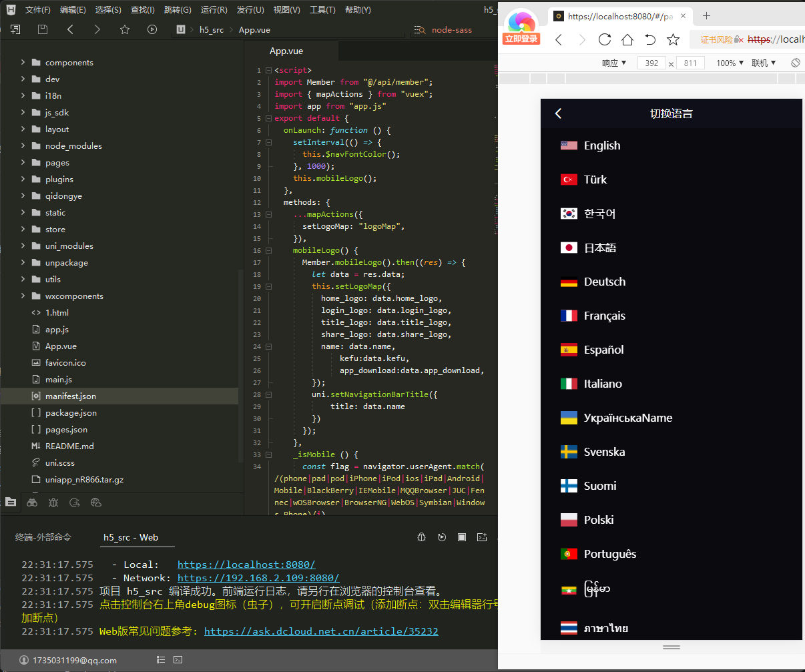
Task: Click the save file icon in toolbar
Action: [43, 29]
